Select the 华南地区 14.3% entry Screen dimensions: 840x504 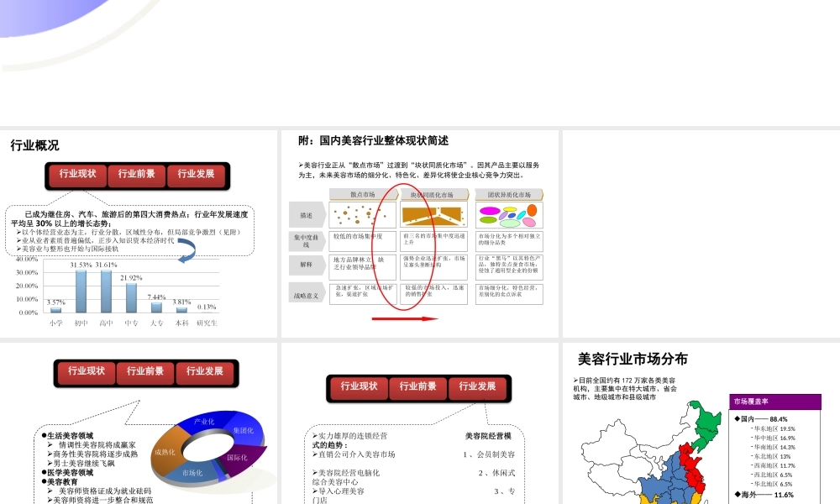(x=774, y=447)
